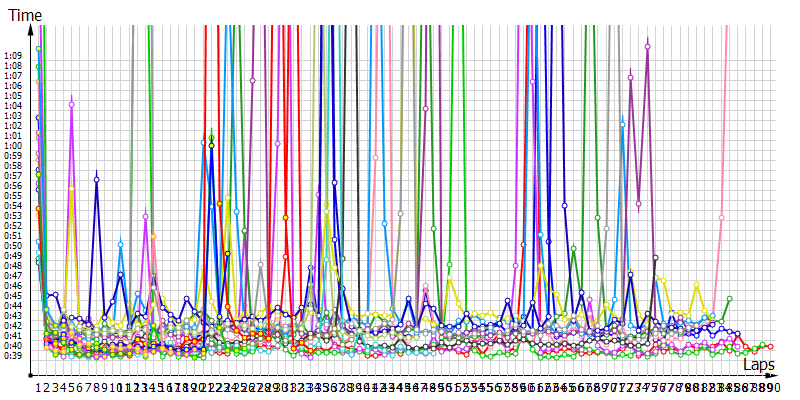Click the light blue peak marker near 0:50 at lap 11
This screenshot has width=800, height=400.
(121, 244)
